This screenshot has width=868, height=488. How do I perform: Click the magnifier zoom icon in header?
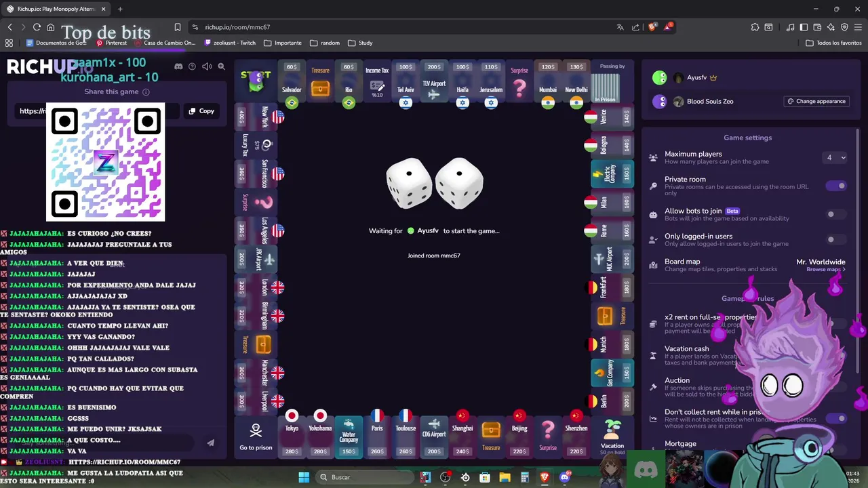221,66
